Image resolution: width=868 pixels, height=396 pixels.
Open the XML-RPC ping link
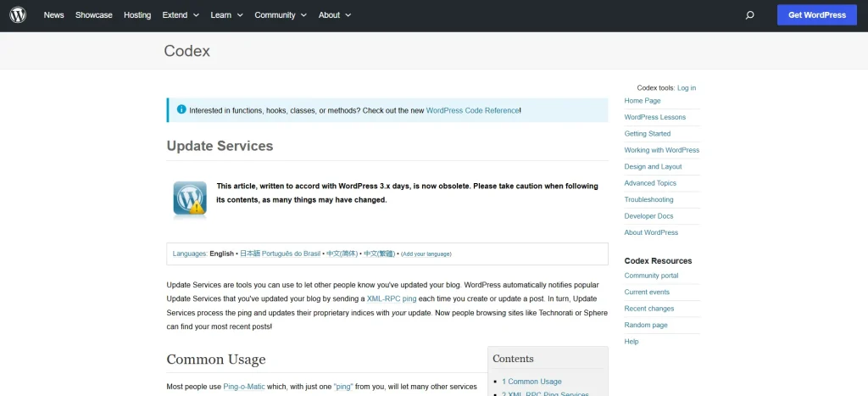pyautogui.click(x=392, y=299)
